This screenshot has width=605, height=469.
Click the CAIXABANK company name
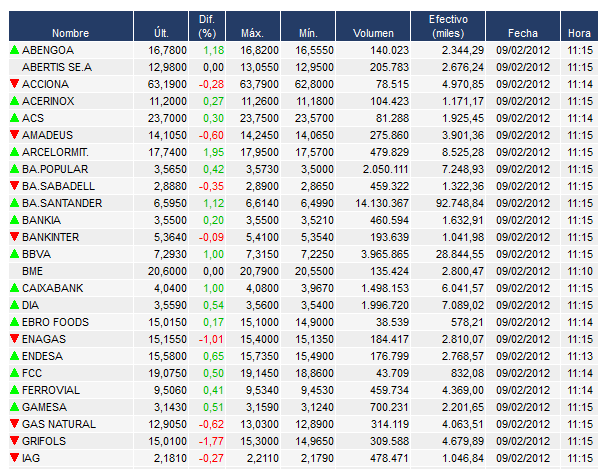(52, 288)
